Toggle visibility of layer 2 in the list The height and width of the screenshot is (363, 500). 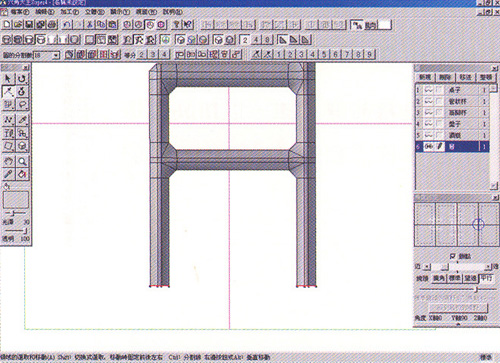click(x=429, y=101)
